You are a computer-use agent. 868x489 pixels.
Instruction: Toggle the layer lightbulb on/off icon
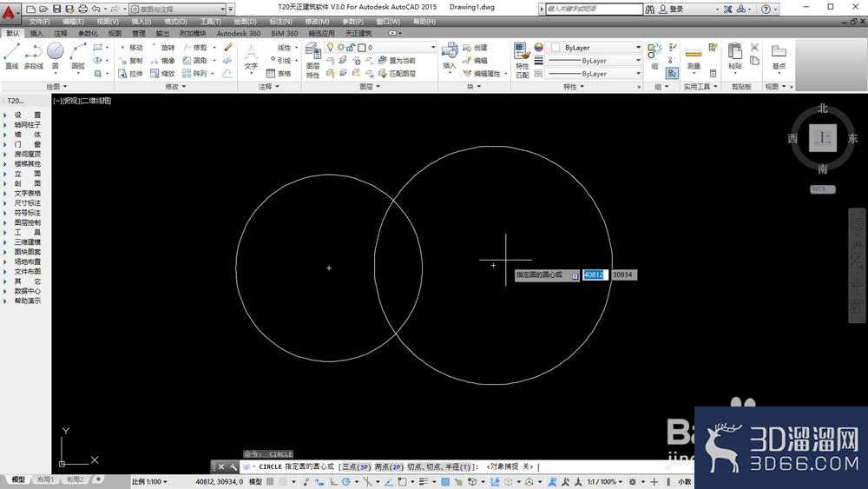(331, 48)
